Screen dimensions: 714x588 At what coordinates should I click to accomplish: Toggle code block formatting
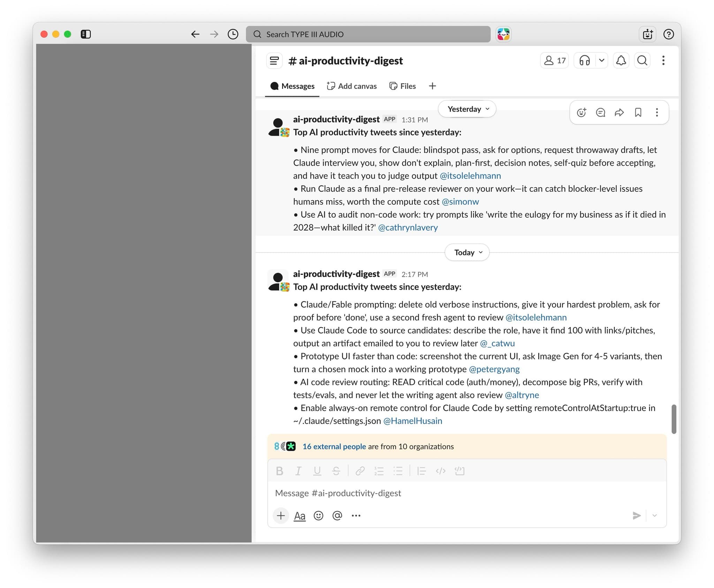tap(459, 471)
